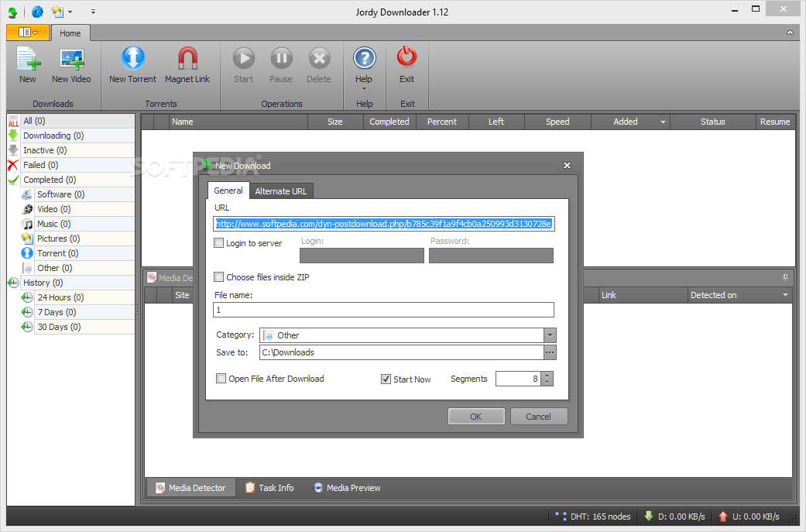The image size is (806, 532).
Task: Click the File name input field
Action: click(383, 310)
